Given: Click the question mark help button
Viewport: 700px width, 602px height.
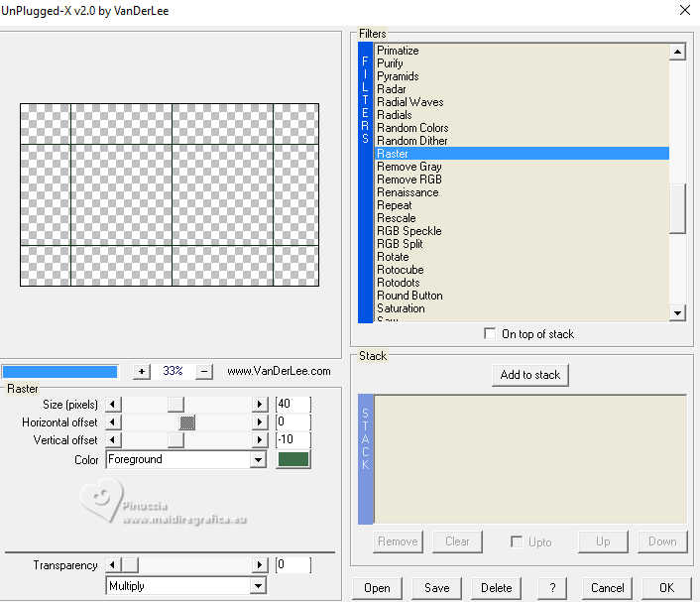Looking at the screenshot, I should coord(552,587).
